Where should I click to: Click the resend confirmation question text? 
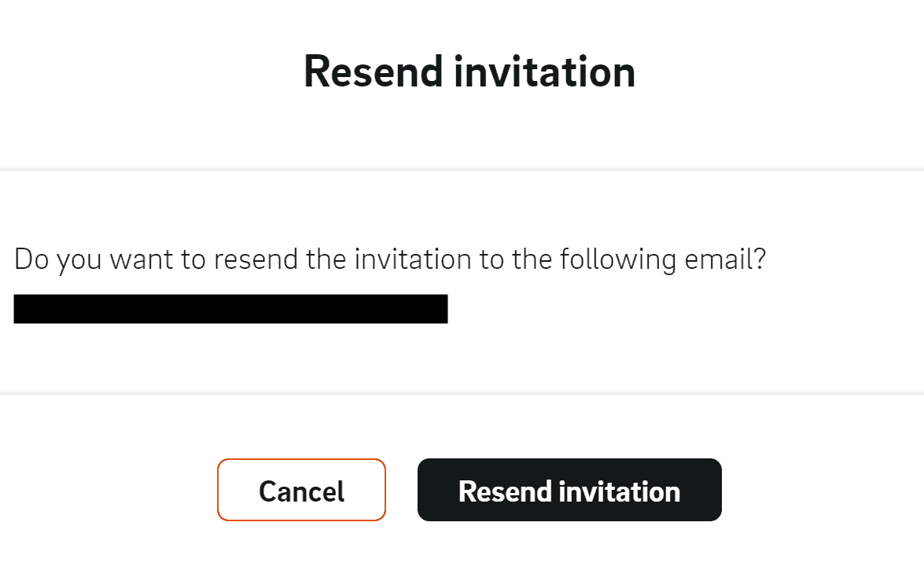point(390,259)
